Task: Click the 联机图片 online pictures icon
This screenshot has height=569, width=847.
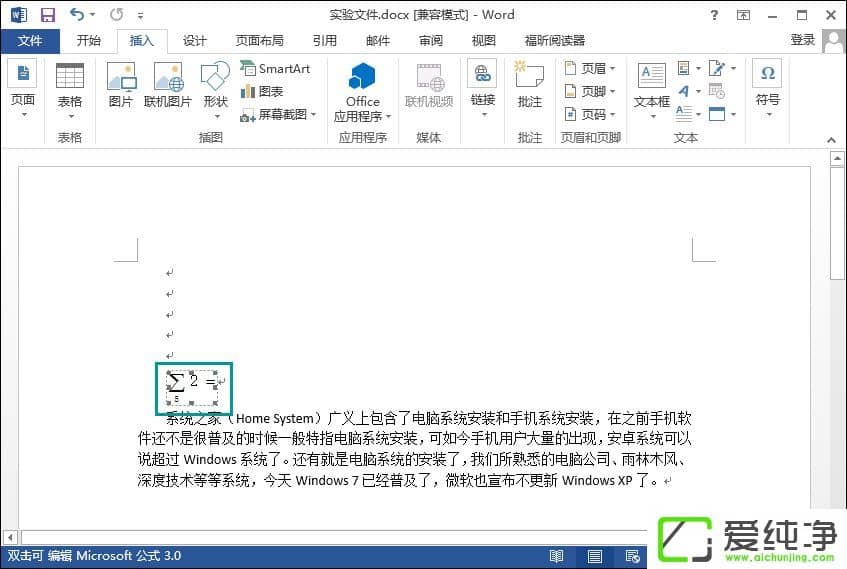Action: tap(168, 86)
